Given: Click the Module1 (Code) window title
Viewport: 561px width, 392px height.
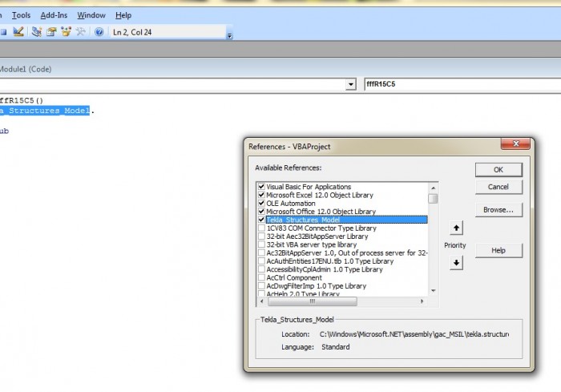Looking at the screenshot, I should [x=26, y=69].
